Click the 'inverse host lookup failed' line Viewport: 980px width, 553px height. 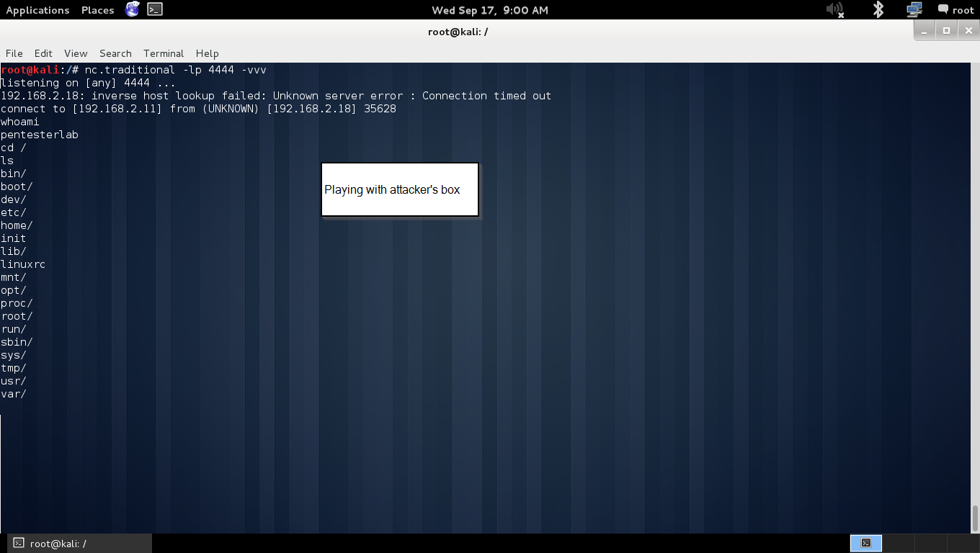click(x=276, y=96)
